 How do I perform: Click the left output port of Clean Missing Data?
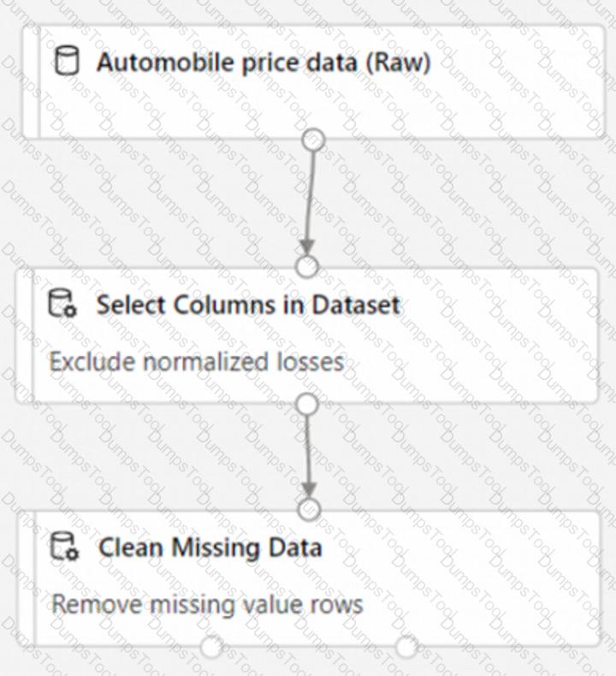[210, 646]
